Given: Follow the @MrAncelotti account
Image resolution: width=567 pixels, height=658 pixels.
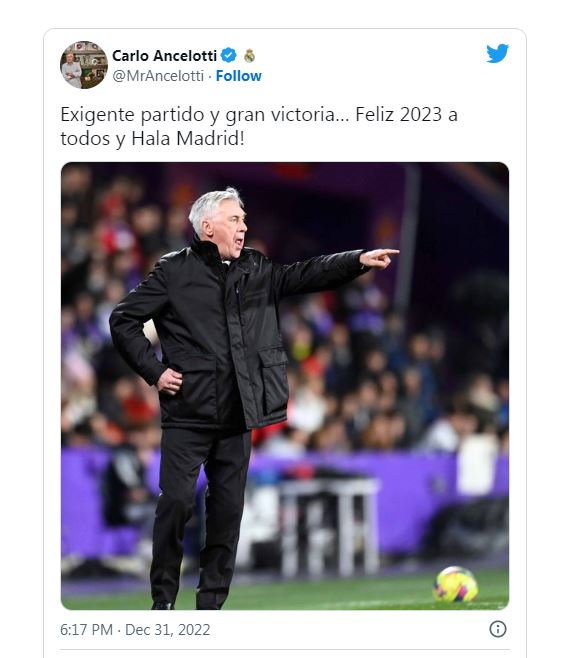Looking at the screenshot, I should pyautogui.click(x=238, y=76).
